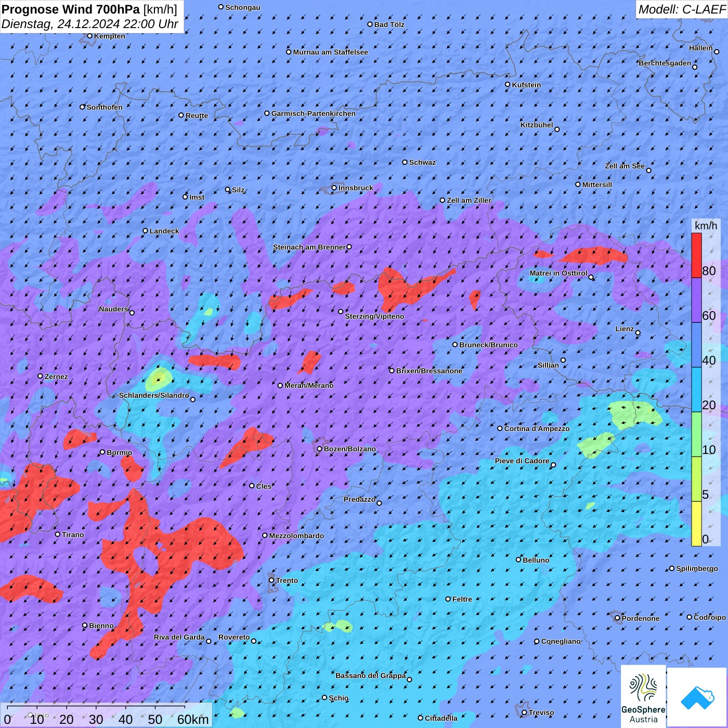The image size is (728, 728).
Task: Click the Innsbruck city label
Action: click(x=356, y=188)
